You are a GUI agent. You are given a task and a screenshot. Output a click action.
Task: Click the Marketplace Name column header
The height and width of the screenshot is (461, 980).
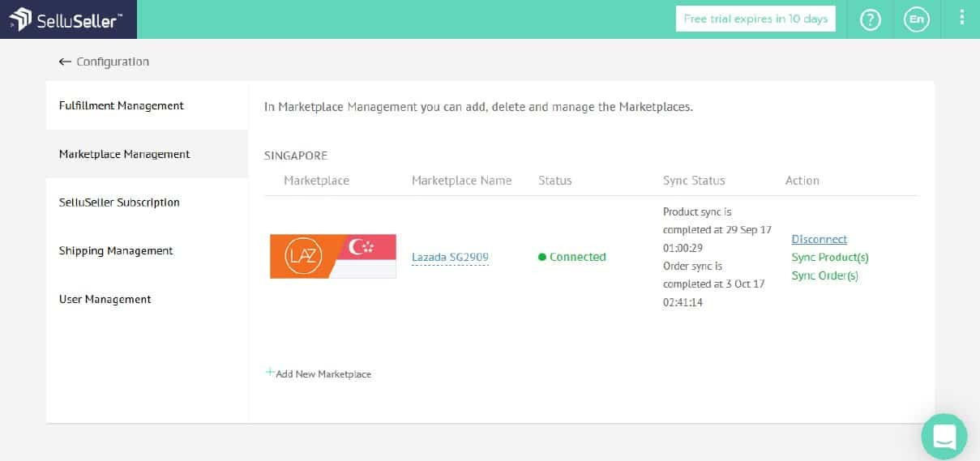coord(462,181)
